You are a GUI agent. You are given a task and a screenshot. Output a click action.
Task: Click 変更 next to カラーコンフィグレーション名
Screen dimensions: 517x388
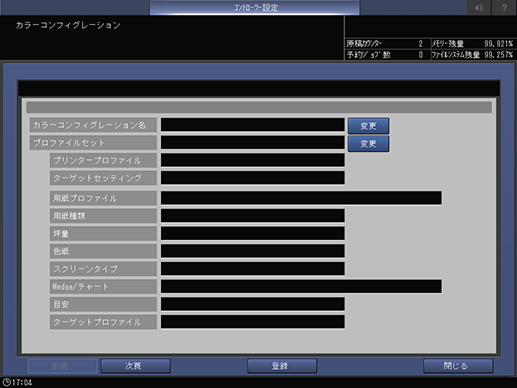pyautogui.click(x=368, y=126)
